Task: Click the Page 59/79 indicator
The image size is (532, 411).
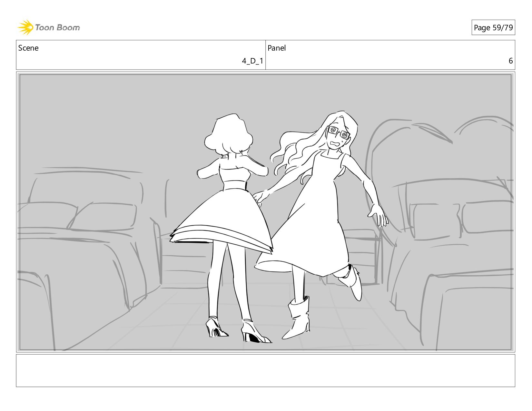Action: [493, 28]
